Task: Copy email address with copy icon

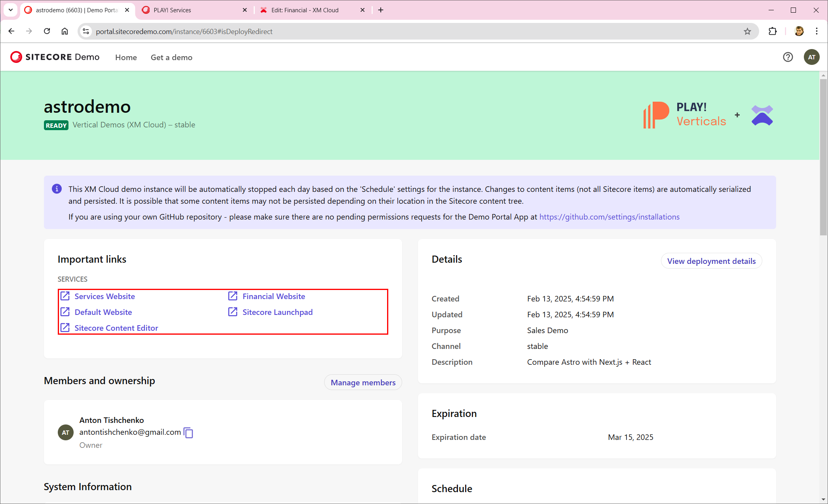Action: click(189, 433)
